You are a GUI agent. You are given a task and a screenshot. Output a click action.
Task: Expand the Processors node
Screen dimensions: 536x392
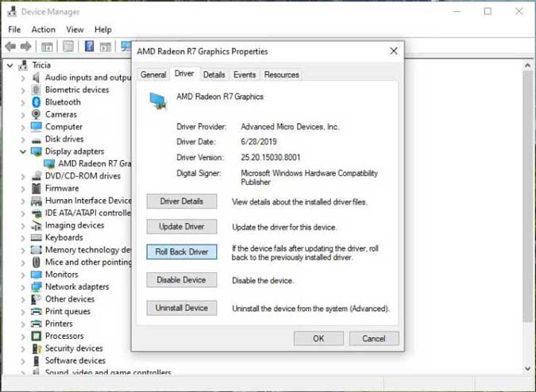(23, 336)
